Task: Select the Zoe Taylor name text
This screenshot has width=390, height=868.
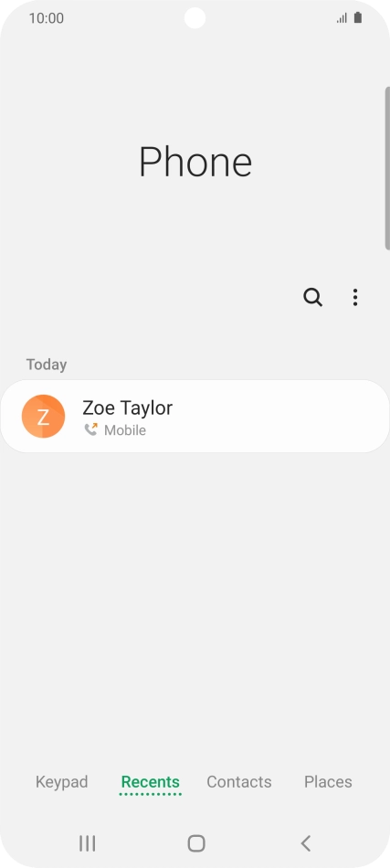Action: coord(127,408)
